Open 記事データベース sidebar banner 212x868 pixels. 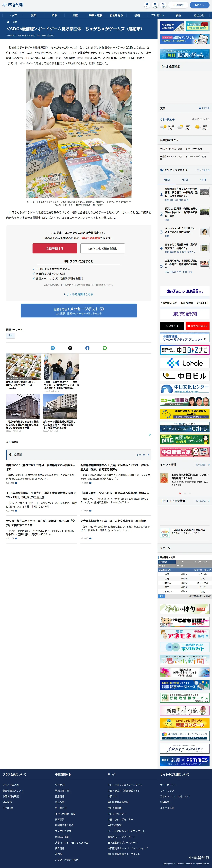(x=185, y=685)
